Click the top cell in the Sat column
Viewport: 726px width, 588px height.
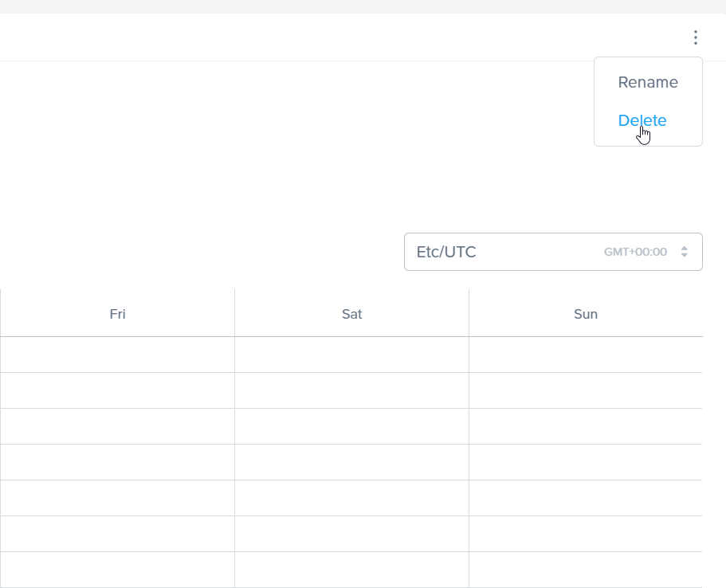351,355
